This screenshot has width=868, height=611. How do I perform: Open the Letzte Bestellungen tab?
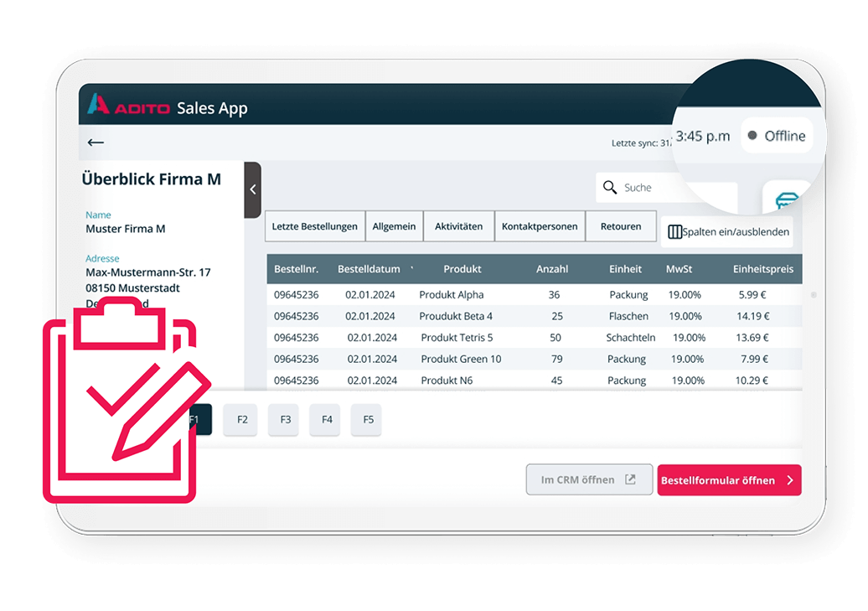tap(315, 226)
